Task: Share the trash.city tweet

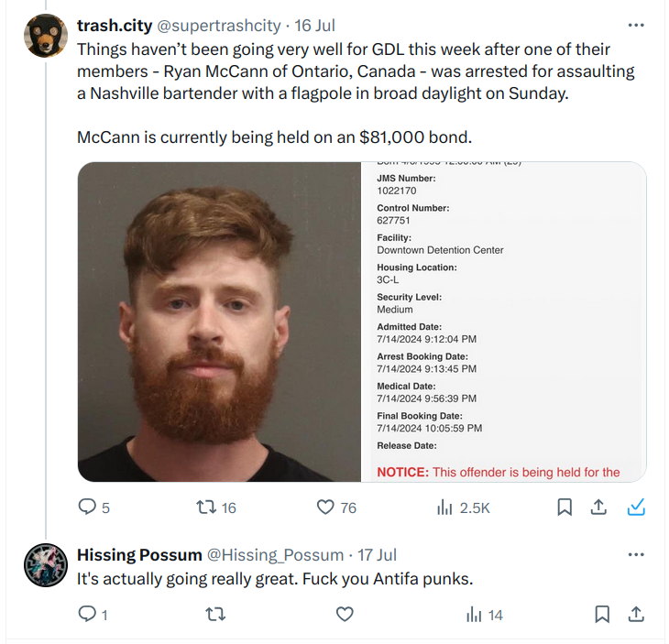Action: click(x=598, y=508)
